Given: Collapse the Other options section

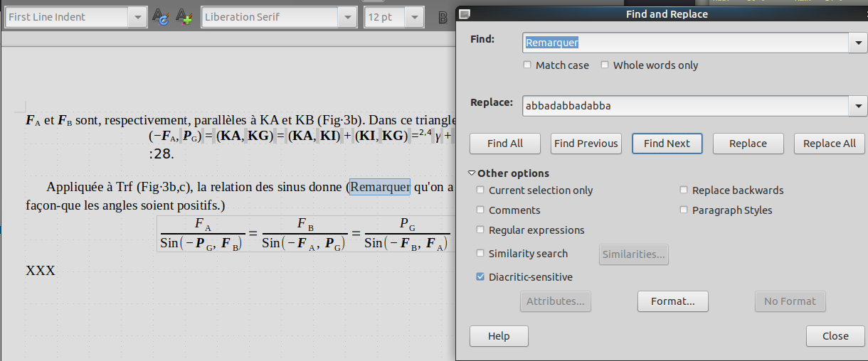Looking at the screenshot, I should pos(508,173).
